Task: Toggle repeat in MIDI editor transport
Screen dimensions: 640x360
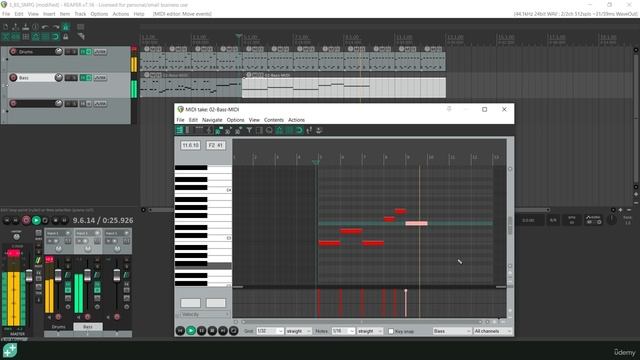Action: (x=233, y=331)
